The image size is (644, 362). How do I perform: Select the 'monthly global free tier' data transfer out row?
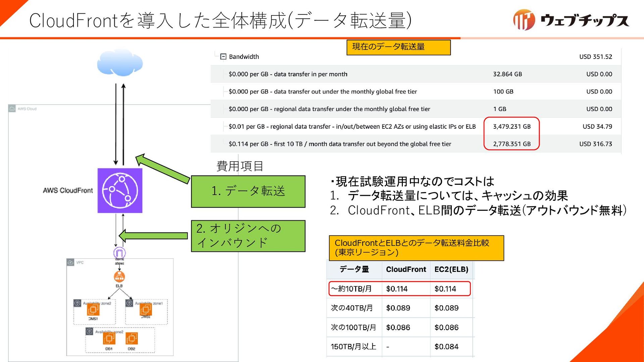[416, 92]
